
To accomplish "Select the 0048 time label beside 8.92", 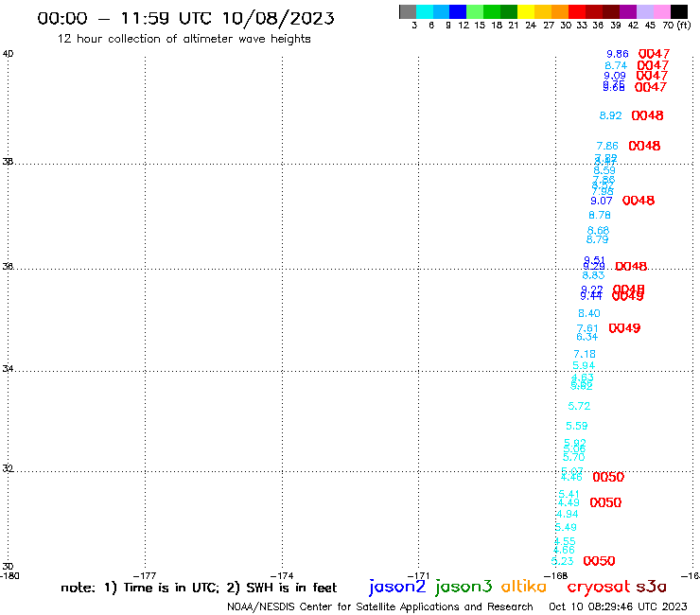I will (x=647, y=115).
